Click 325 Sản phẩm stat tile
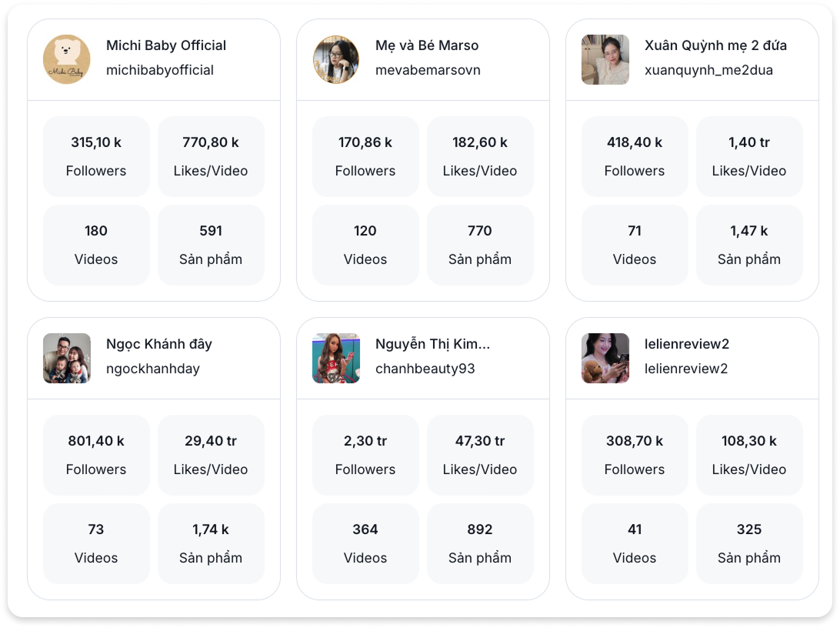Image resolution: width=840 pixels, height=628 pixels. [749, 543]
